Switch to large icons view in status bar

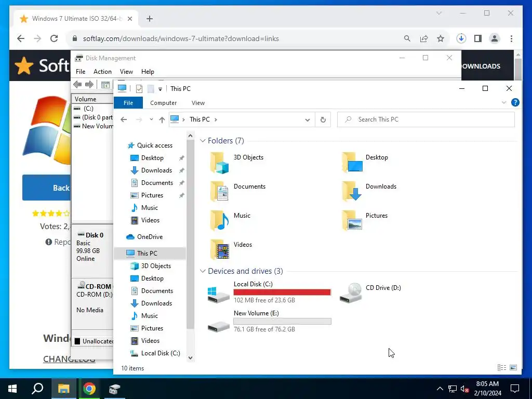tap(513, 367)
